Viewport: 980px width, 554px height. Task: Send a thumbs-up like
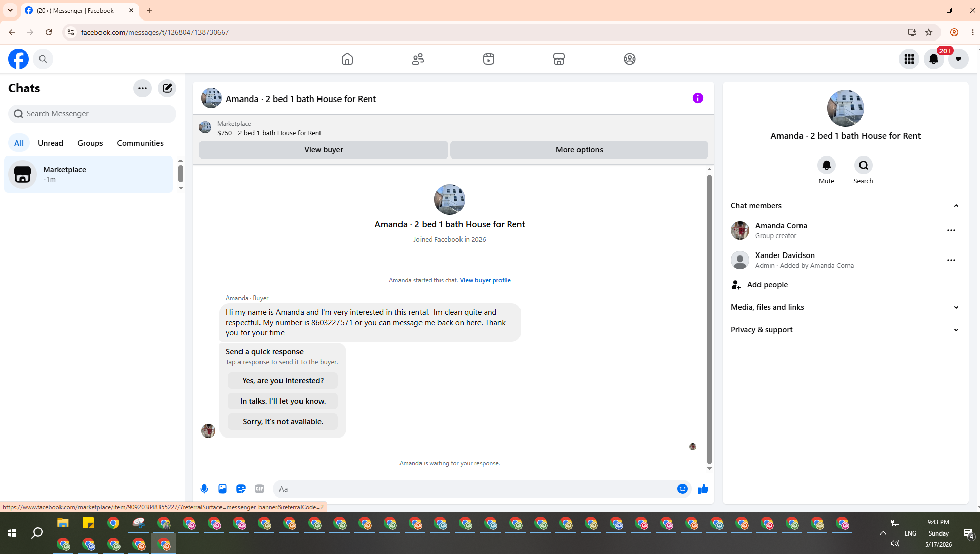(703, 489)
